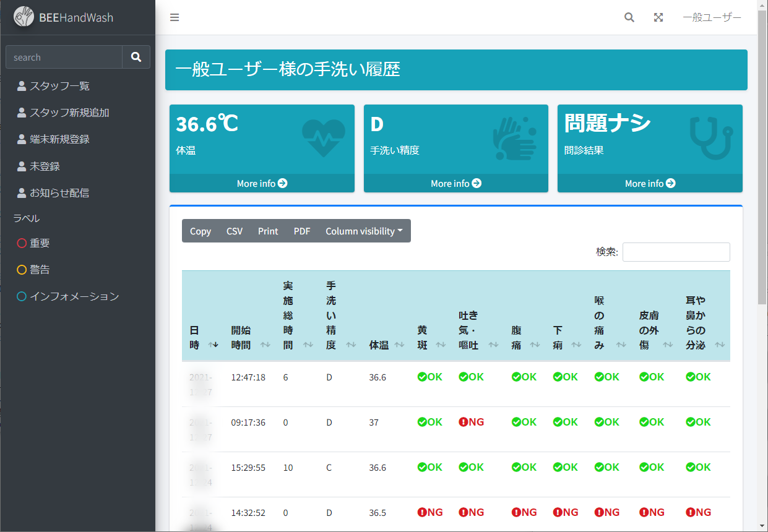Open スタッフ一覧 in the sidebar

59,86
